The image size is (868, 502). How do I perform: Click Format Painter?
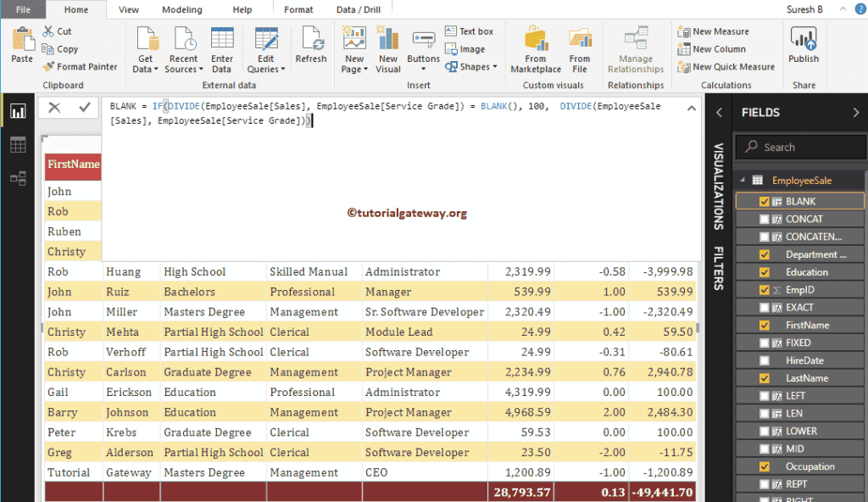pyautogui.click(x=80, y=67)
